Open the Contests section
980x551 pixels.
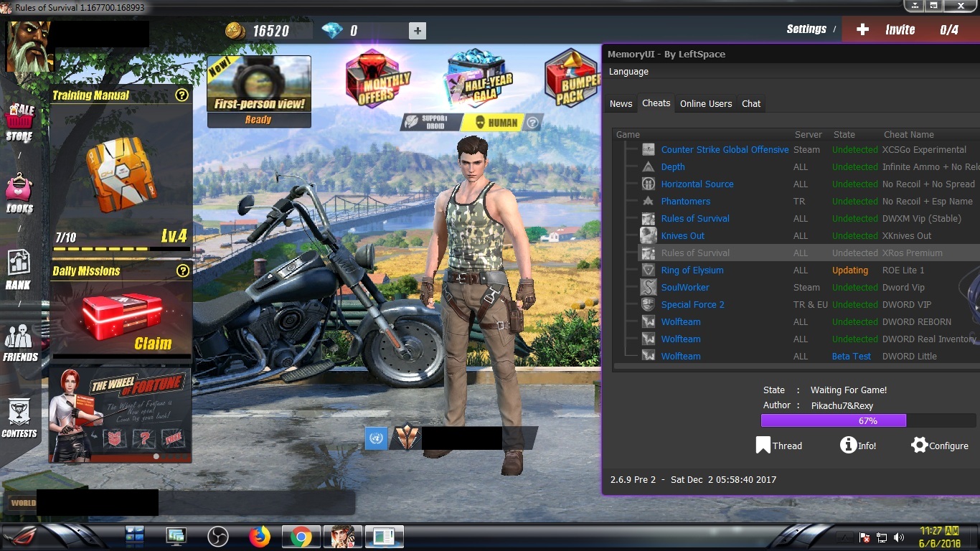[x=19, y=418]
